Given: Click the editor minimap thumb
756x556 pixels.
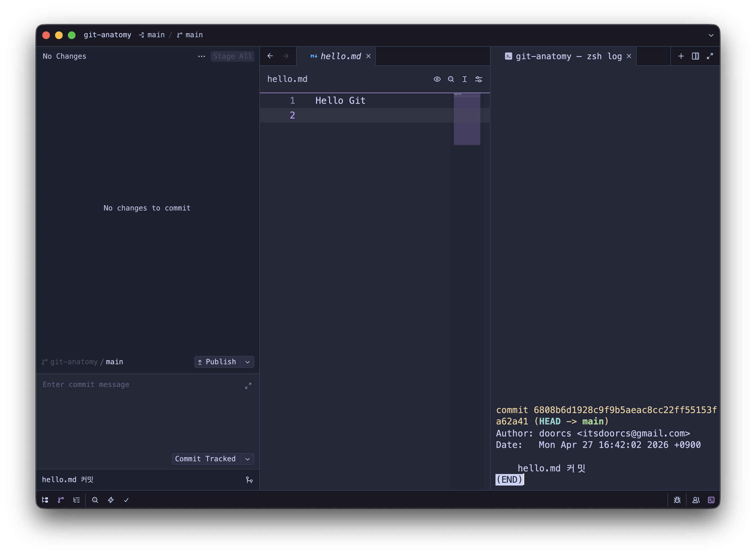Looking at the screenshot, I should (x=467, y=119).
